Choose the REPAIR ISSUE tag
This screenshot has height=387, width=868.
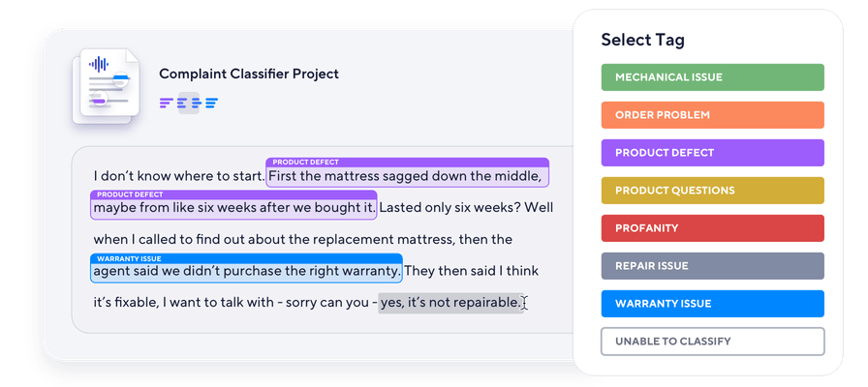click(712, 266)
